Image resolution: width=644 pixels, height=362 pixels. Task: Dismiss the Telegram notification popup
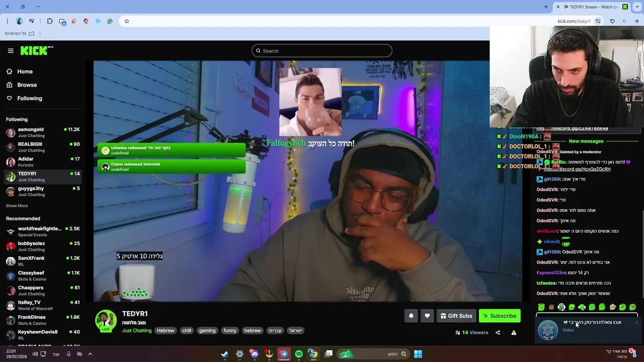tap(636, 322)
